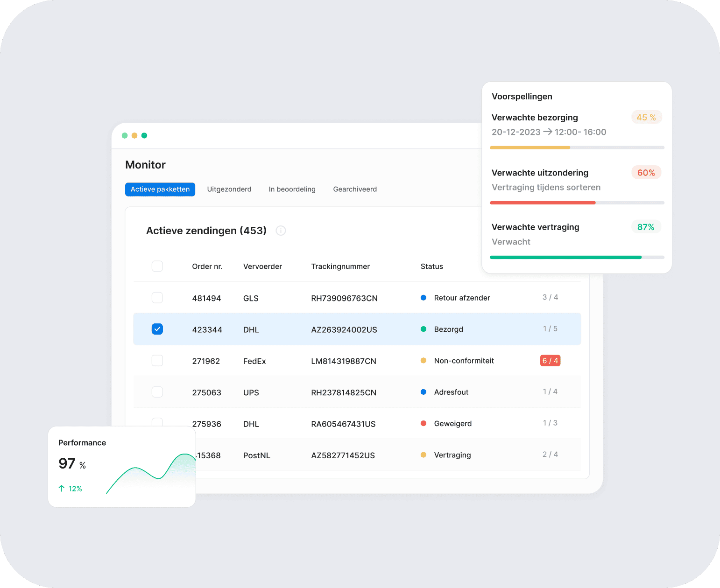The width and height of the screenshot is (720, 588).
Task: Click the Vertraging tijdens sorteren text
Action: (x=546, y=188)
